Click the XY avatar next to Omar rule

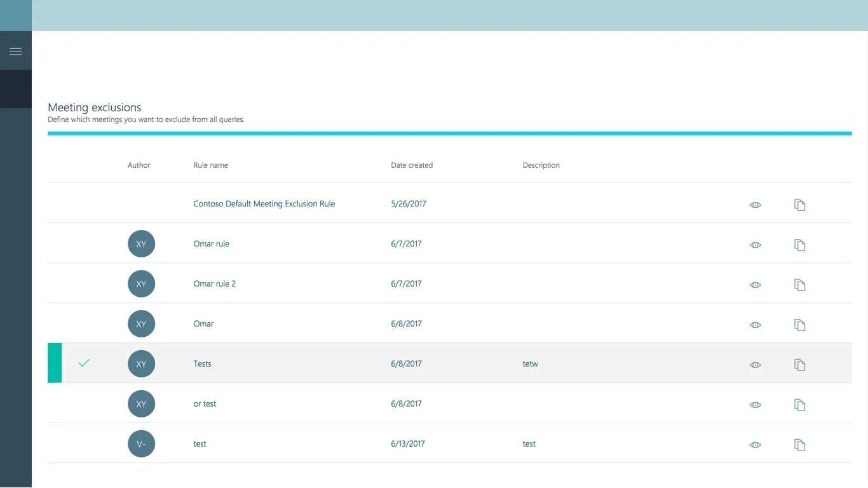click(x=141, y=243)
